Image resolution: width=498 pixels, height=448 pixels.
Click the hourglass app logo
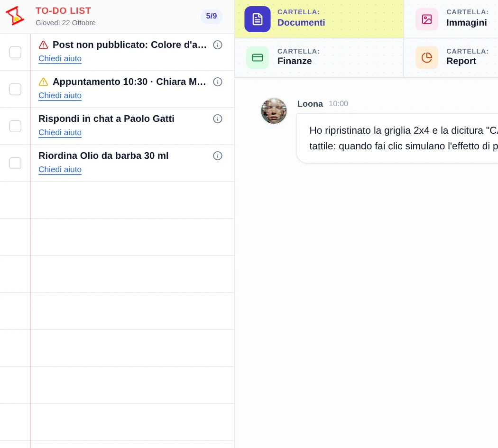coord(15,16)
